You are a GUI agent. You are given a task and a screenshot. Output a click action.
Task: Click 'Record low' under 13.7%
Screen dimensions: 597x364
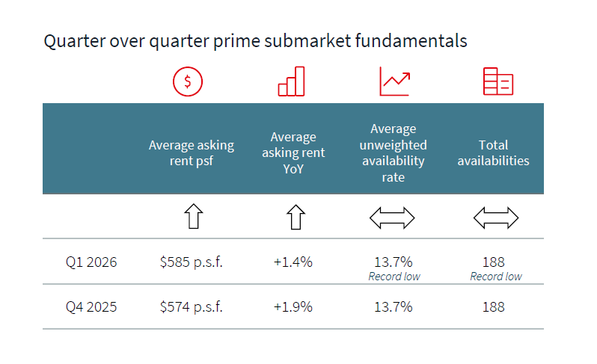pyautogui.click(x=394, y=277)
